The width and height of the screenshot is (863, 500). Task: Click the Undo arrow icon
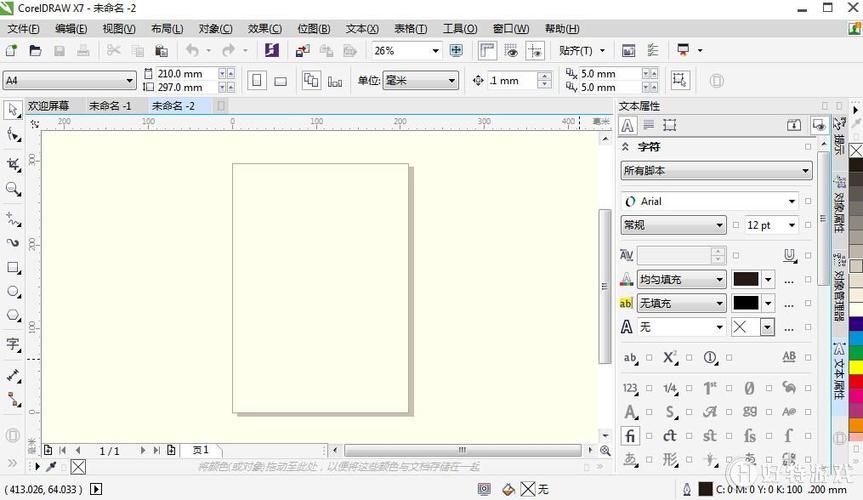(x=192, y=50)
